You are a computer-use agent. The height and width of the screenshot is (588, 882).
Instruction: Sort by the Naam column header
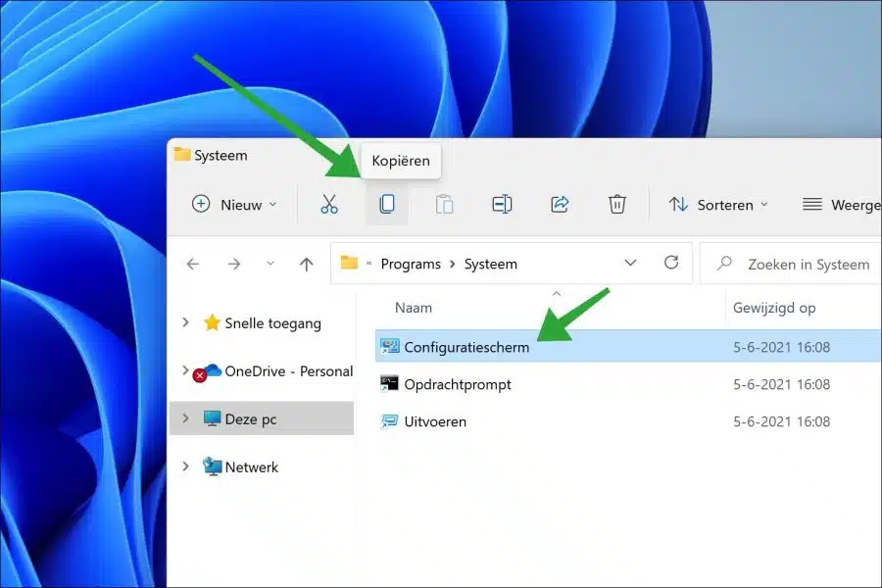tap(414, 308)
